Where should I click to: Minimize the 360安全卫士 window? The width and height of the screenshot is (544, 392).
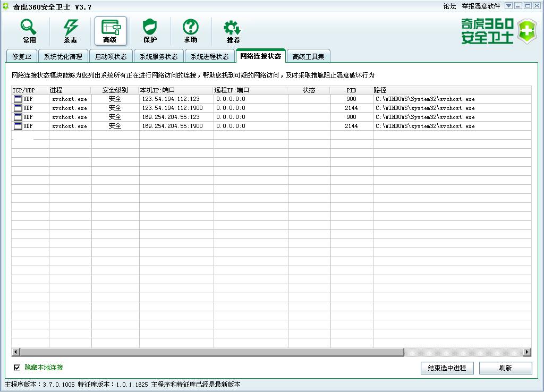click(518, 6)
